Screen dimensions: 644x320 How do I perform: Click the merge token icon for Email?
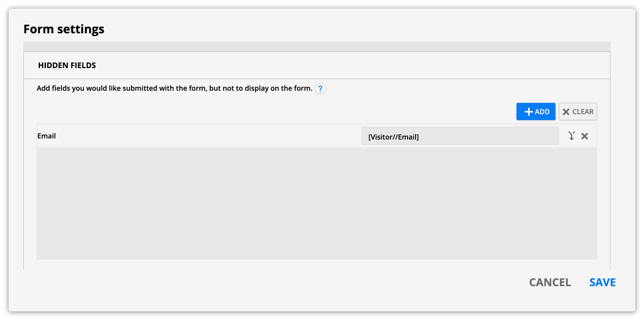click(571, 136)
